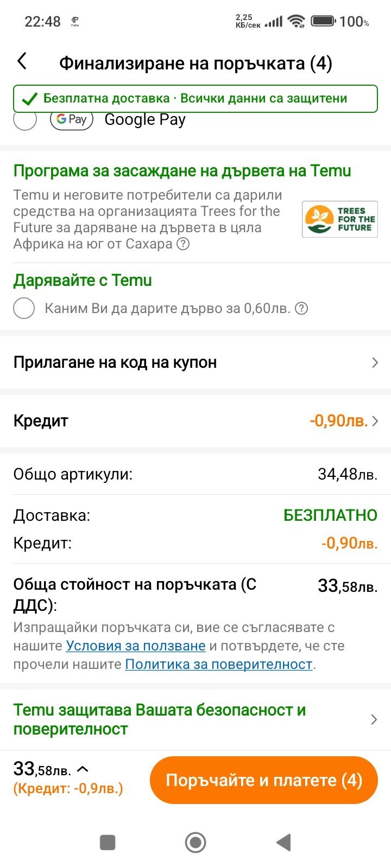Image resolution: width=391 pixels, height=868 pixels.
Task: Expand the bottom total price caret
Action: coord(83,769)
